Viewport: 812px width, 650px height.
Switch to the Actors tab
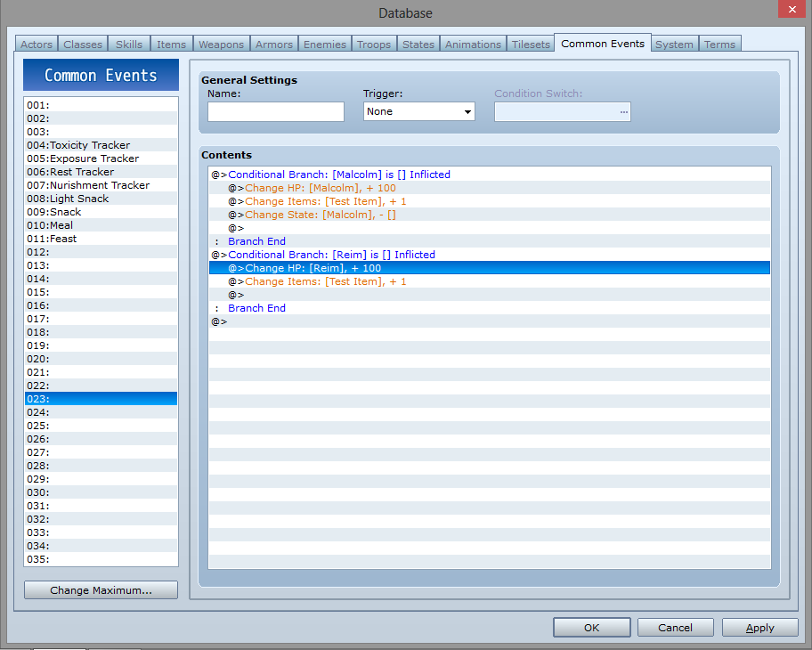coord(37,45)
